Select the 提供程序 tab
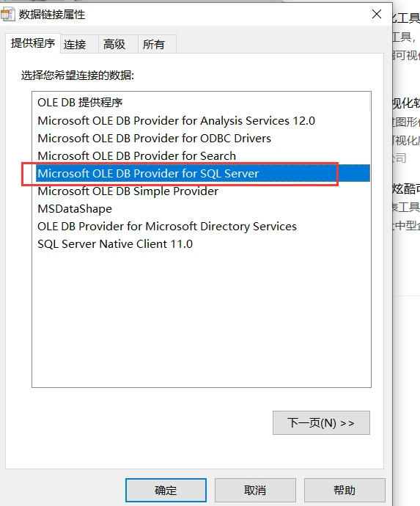 pos(33,43)
